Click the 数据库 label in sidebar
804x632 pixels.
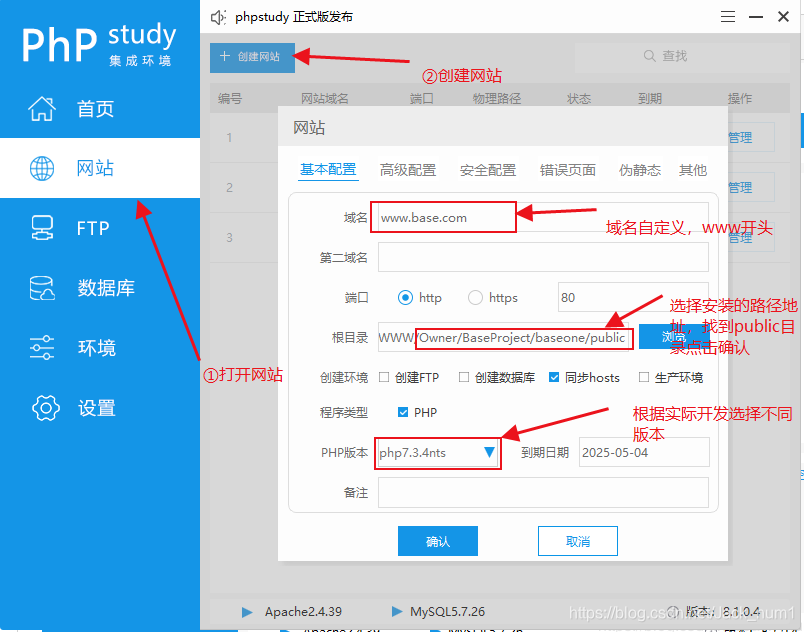coord(106,288)
